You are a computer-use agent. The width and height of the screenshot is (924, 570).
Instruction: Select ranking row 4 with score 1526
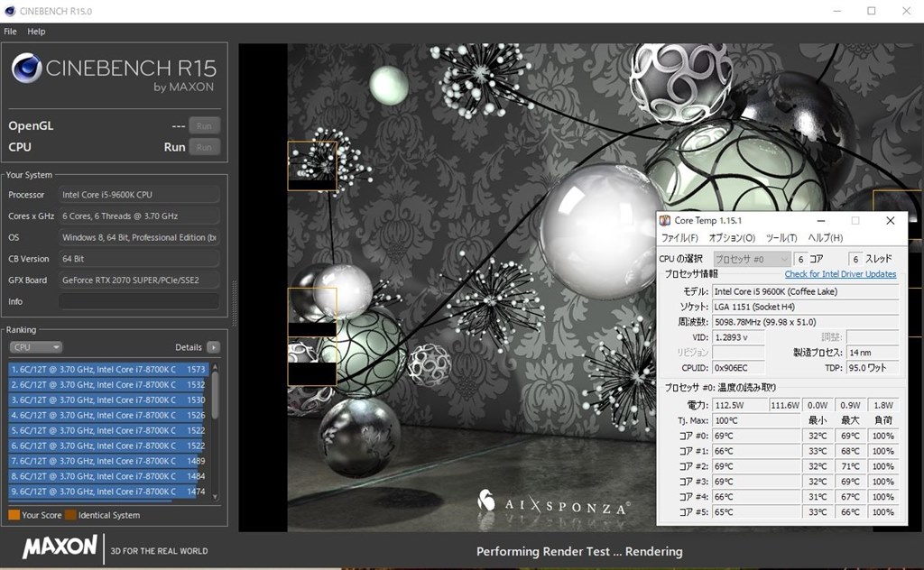click(108, 415)
